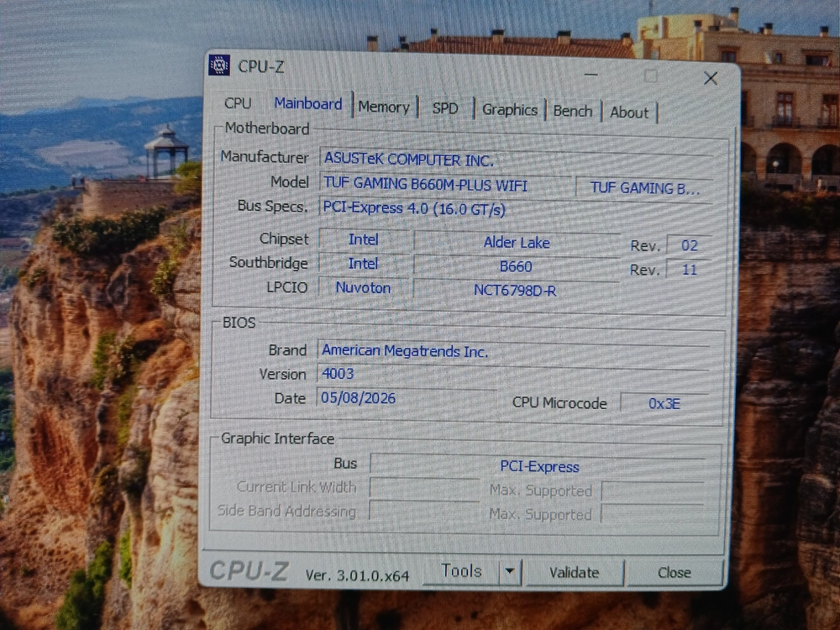Image resolution: width=840 pixels, height=630 pixels.
Task: Open the About tab
Action: pos(629,113)
